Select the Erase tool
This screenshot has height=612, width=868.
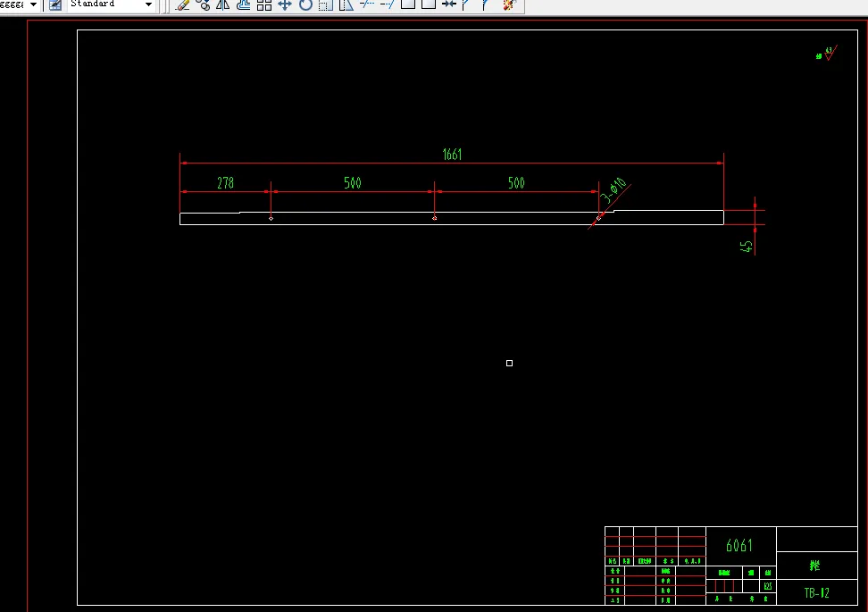coord(182,5)
